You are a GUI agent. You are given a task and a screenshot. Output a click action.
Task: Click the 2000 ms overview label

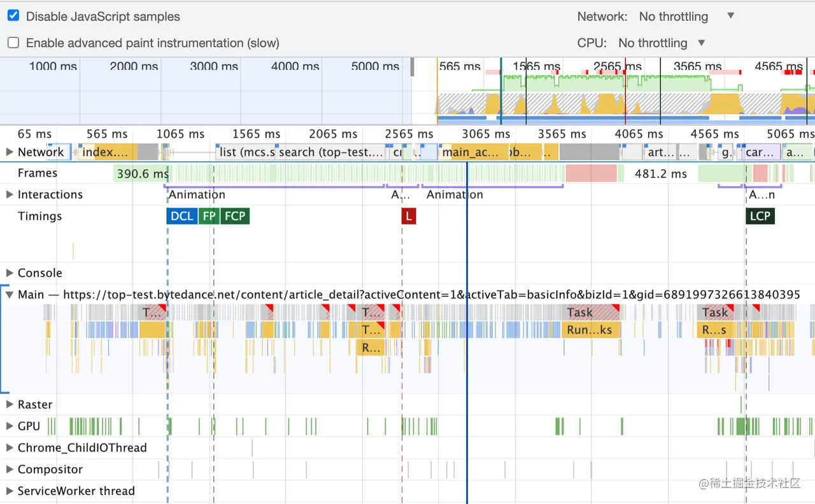(x=134, y=66)
